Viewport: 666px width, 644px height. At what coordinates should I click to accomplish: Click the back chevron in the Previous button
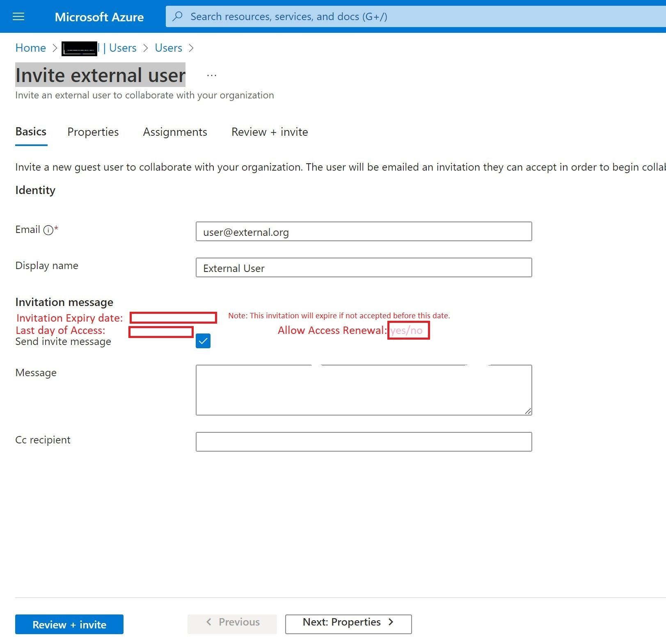[x=209, y=622]
